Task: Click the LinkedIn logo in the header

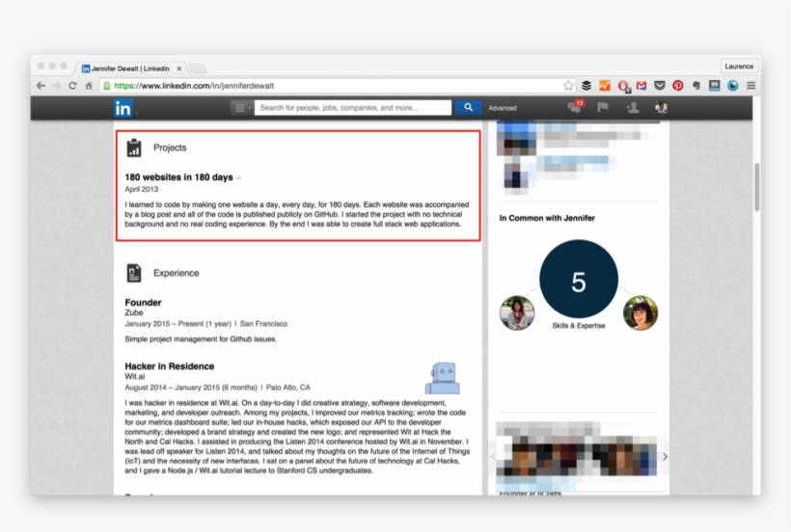Action: coord(123,108)
